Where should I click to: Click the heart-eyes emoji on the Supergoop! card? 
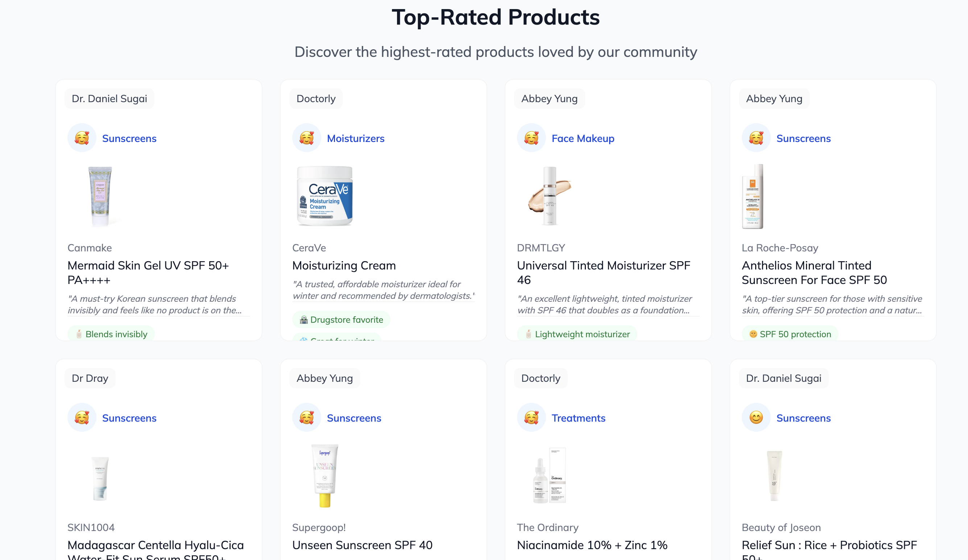point(307,417)
